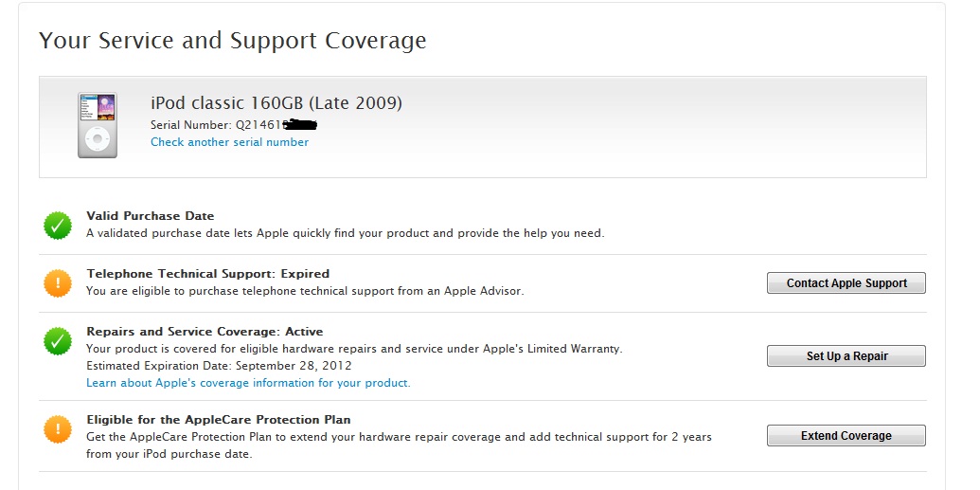Screen dimensions: 980x490
Task: Click the iPod classic 160GB (Late 2009) title
Action: (x=276, y=103)
